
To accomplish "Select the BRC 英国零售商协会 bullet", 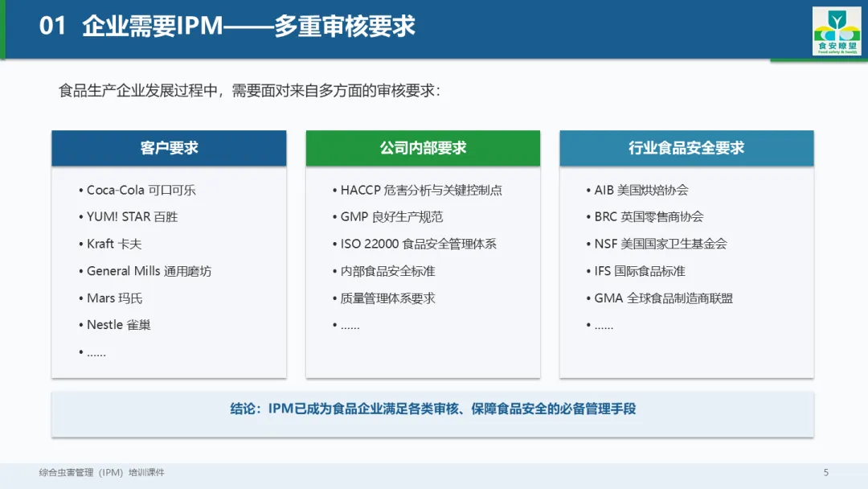I will point(645,216).
